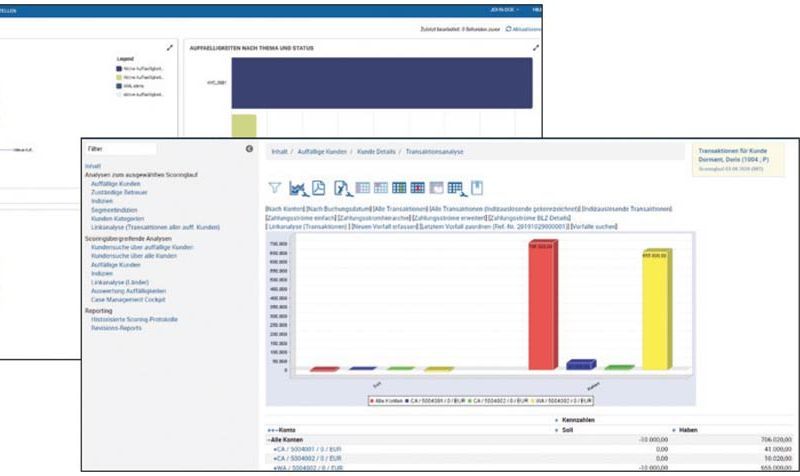Click the large dark blue bar in the back window
Screen dimensions: 800x476
382,83
